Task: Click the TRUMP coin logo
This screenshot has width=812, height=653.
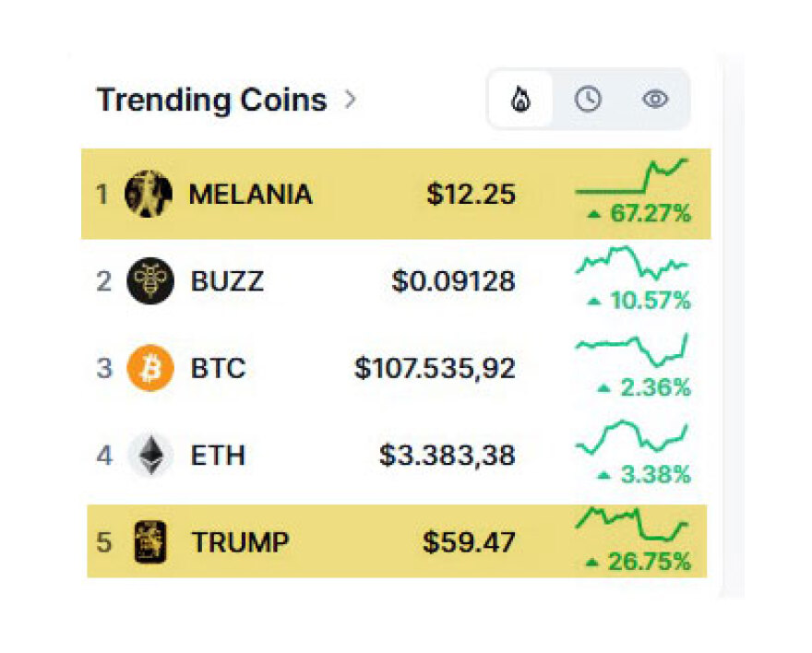Action: click(x=149, y=542)
